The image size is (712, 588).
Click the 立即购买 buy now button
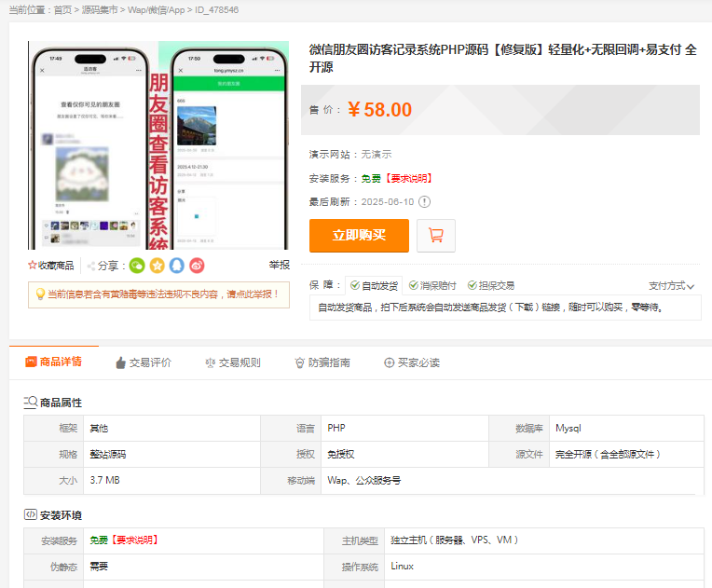pos(359,236)
